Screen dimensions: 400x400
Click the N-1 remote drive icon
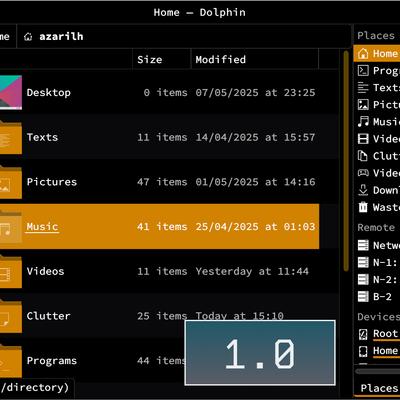(363, 262)
